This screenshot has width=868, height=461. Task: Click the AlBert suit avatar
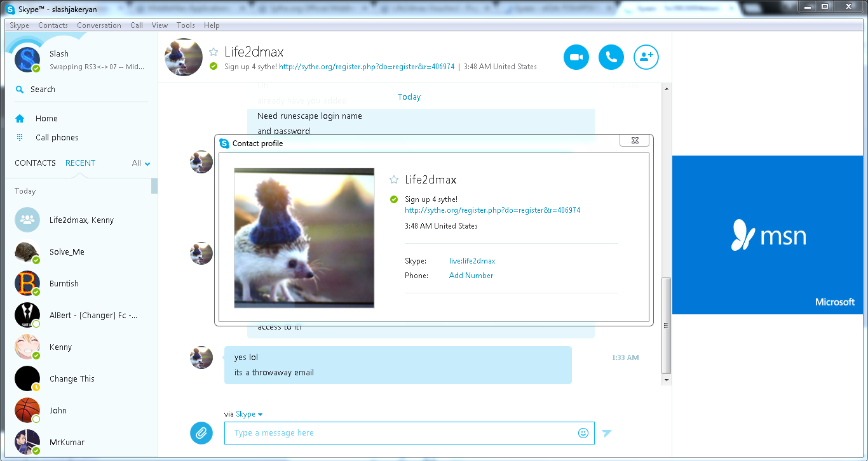point(27,316)
